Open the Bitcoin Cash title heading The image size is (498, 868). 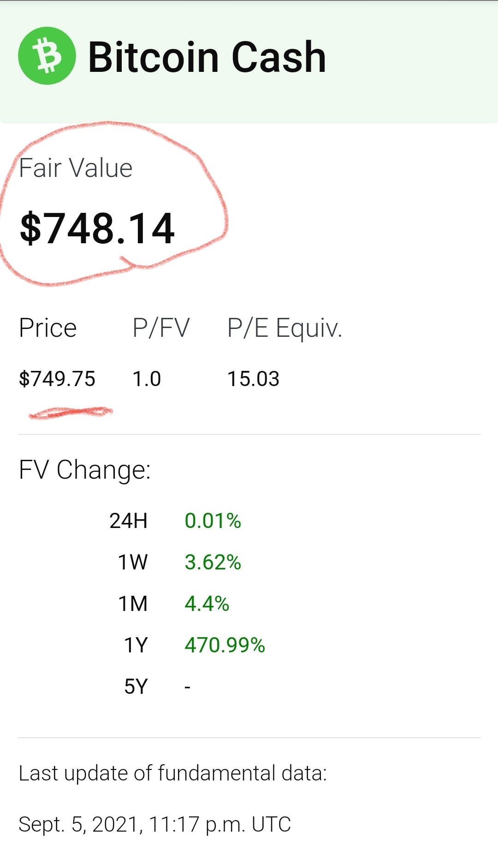point(207,57)
